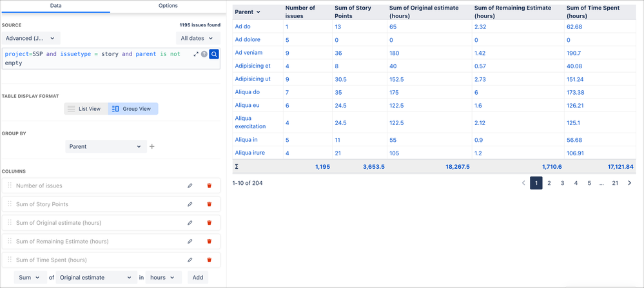Delete the Sum of Story Points column

(209, 204)
